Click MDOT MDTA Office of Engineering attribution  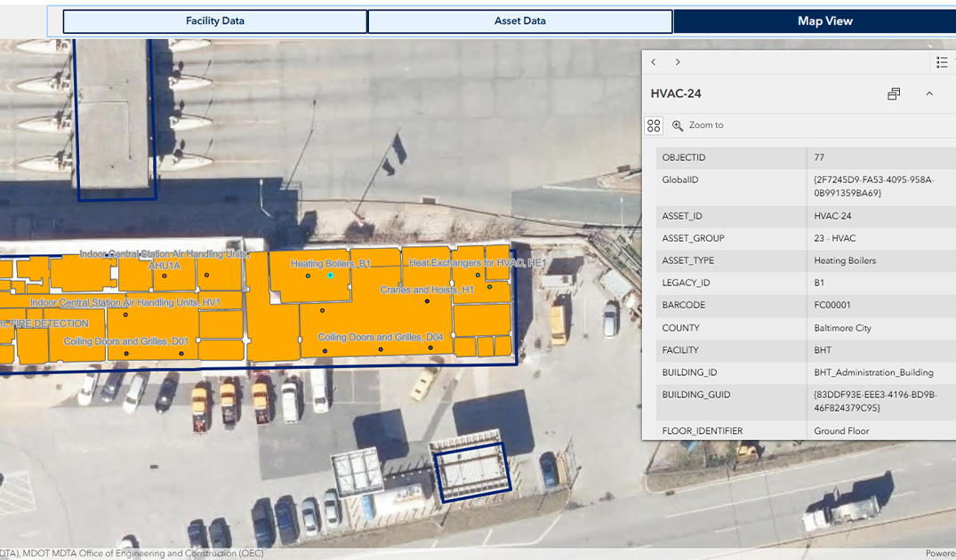click(143, 553)
